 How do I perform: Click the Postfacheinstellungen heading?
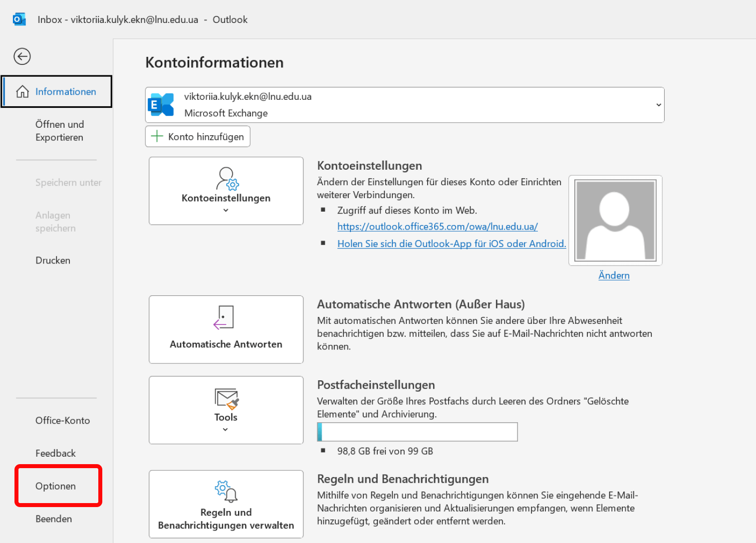coord(376,385)
